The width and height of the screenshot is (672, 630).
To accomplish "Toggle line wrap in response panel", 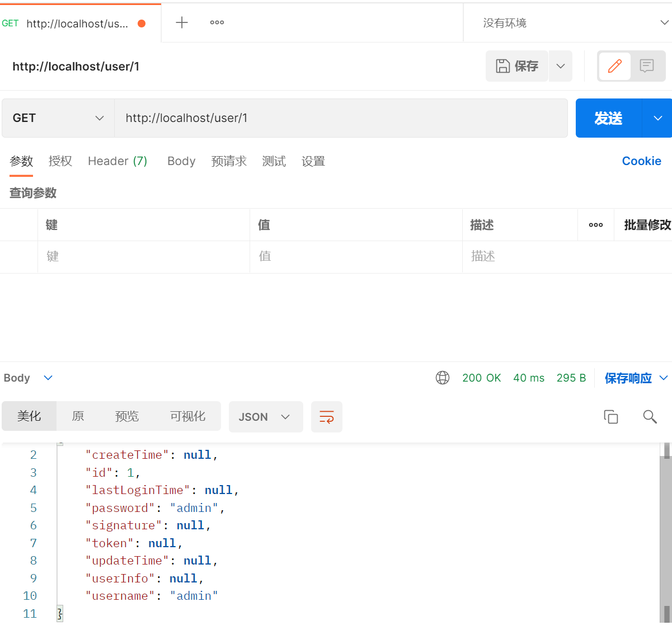I will [x=326, y=416].
